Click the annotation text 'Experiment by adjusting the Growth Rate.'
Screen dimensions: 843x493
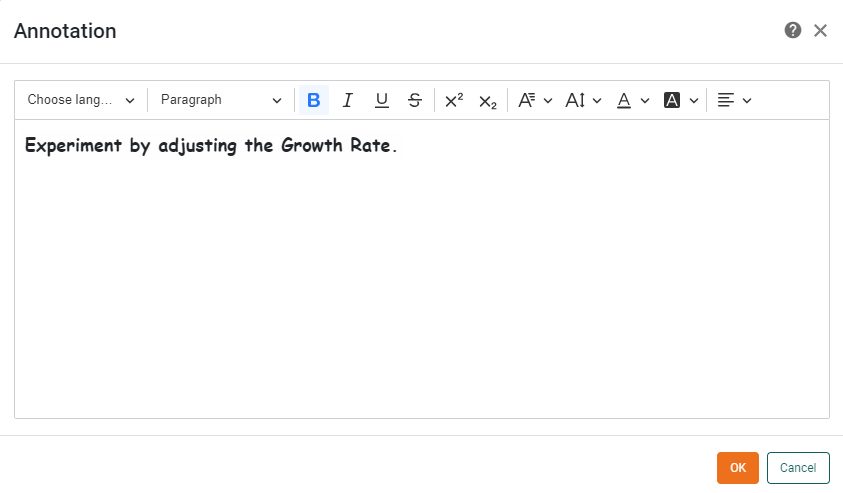[211, 146]
